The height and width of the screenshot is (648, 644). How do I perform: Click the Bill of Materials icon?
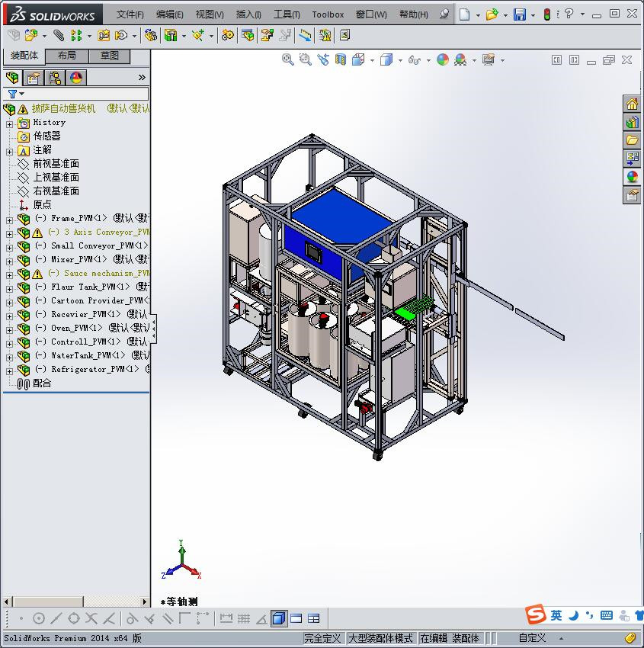(x=248, y=36)
